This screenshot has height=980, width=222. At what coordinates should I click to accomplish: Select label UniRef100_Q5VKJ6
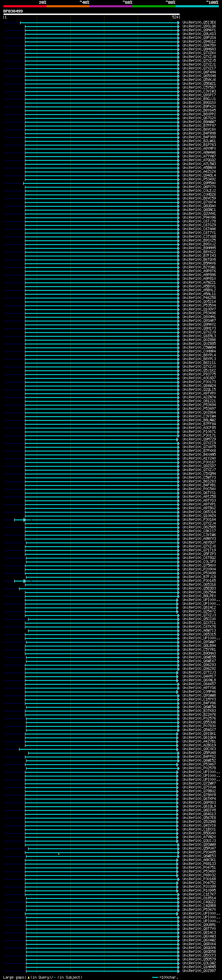pos(199,80)
